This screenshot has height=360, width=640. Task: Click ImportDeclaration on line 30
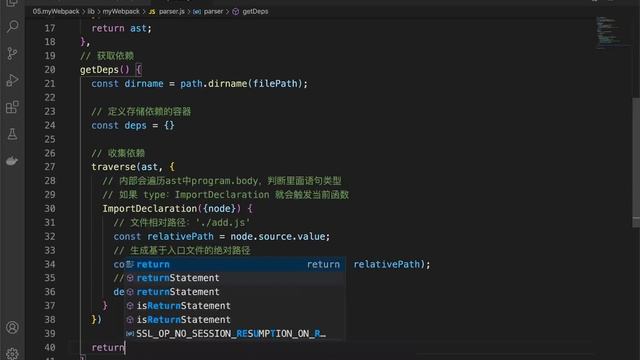(x=149, y=209)
